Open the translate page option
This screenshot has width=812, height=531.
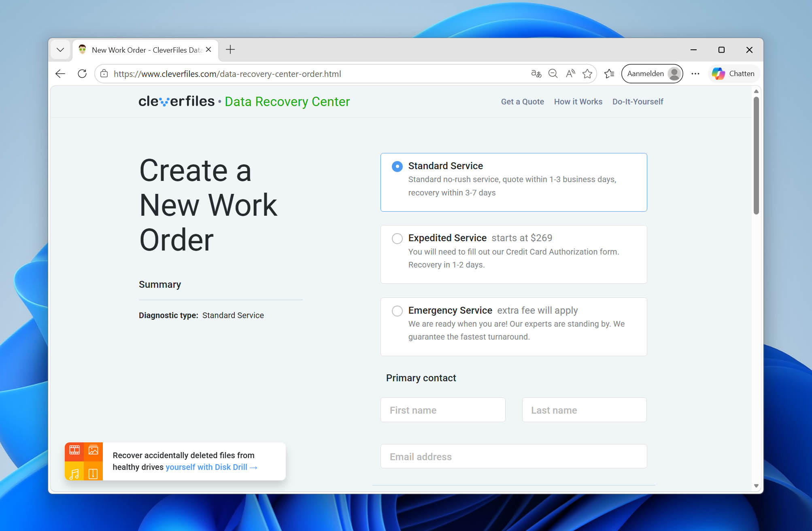(536, 74)
